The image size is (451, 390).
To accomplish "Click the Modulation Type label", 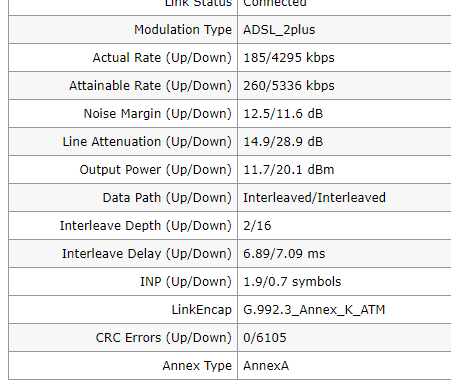I will 183,30.
